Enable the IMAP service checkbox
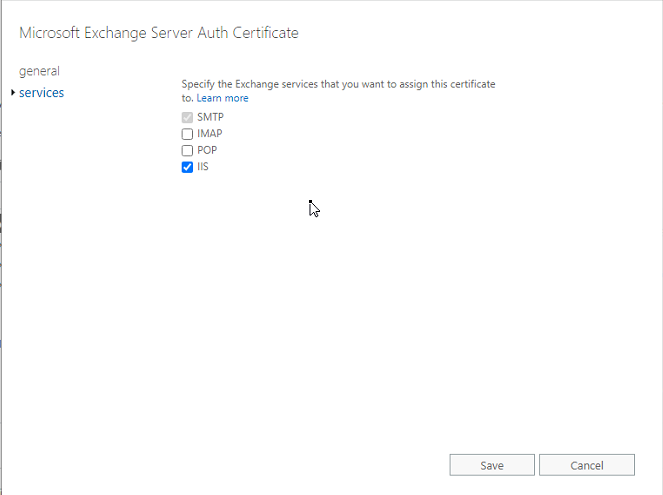This screenshot has height=495, width=663. tap(187, 134)
